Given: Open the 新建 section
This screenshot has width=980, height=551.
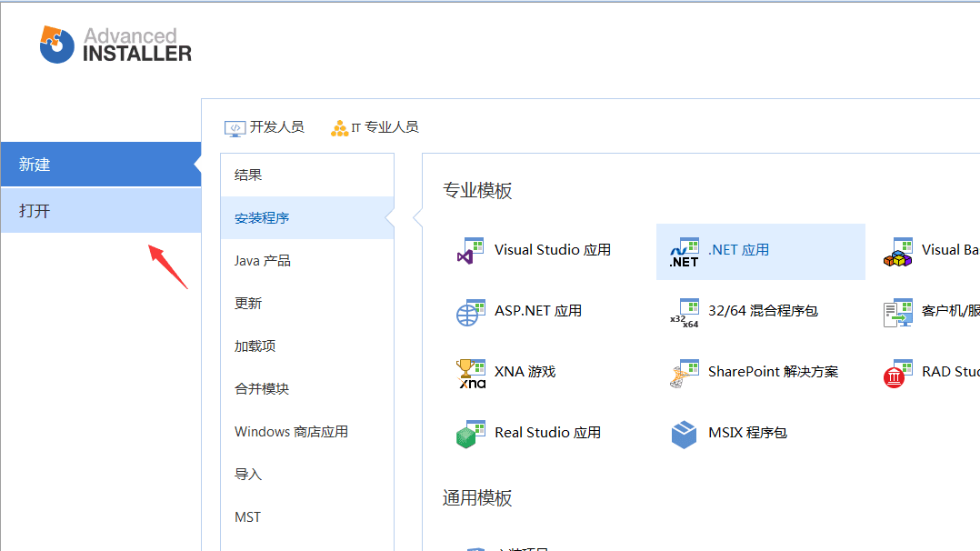Looking at the screenshot, I should [101, 165].
